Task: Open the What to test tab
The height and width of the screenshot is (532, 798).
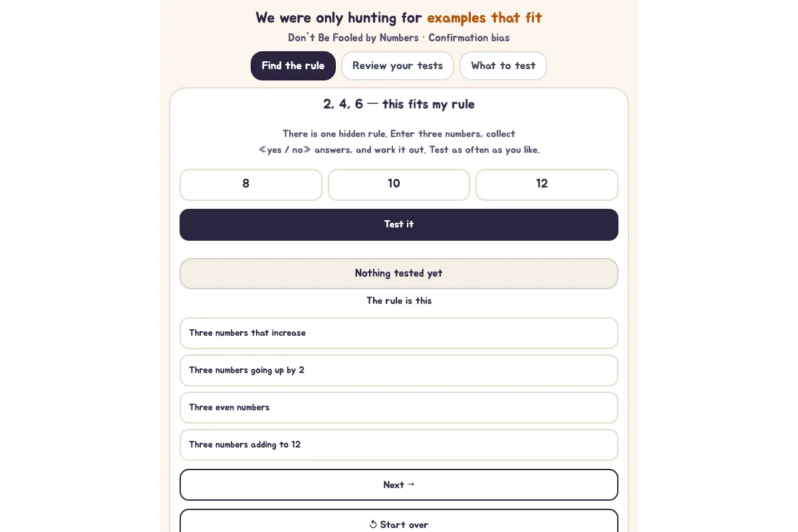Action: 503,66
